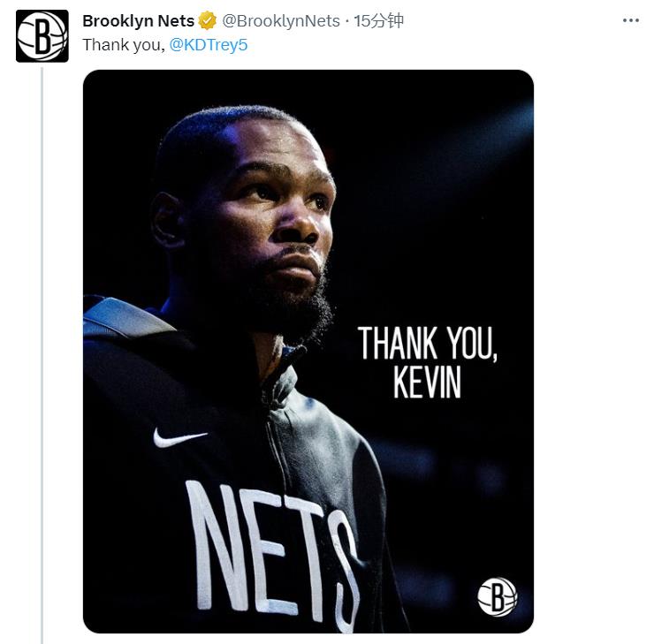Click the word "KEVIN" in the image
This screenshot has height=644, width=654.
click(x=428, y=382)
